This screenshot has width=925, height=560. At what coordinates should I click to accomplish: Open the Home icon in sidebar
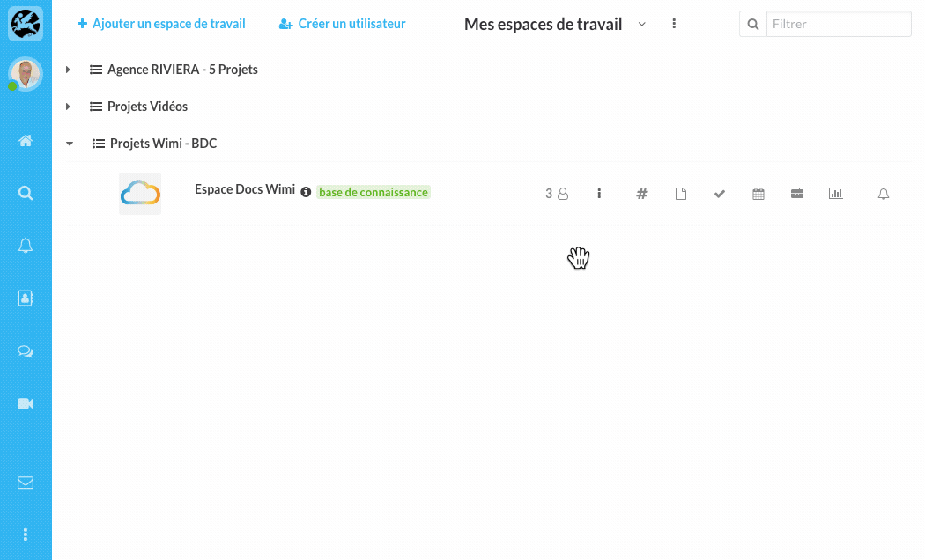click(x=26, y=141)
